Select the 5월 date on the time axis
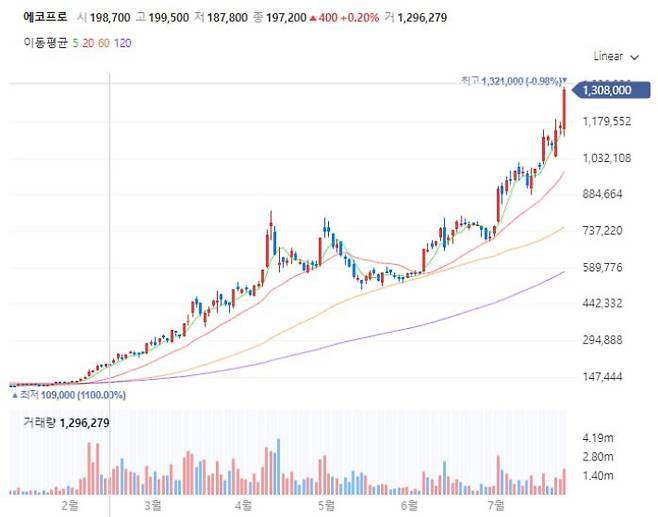658x517 pixels. pyautogui.click(x=327, y=506)
